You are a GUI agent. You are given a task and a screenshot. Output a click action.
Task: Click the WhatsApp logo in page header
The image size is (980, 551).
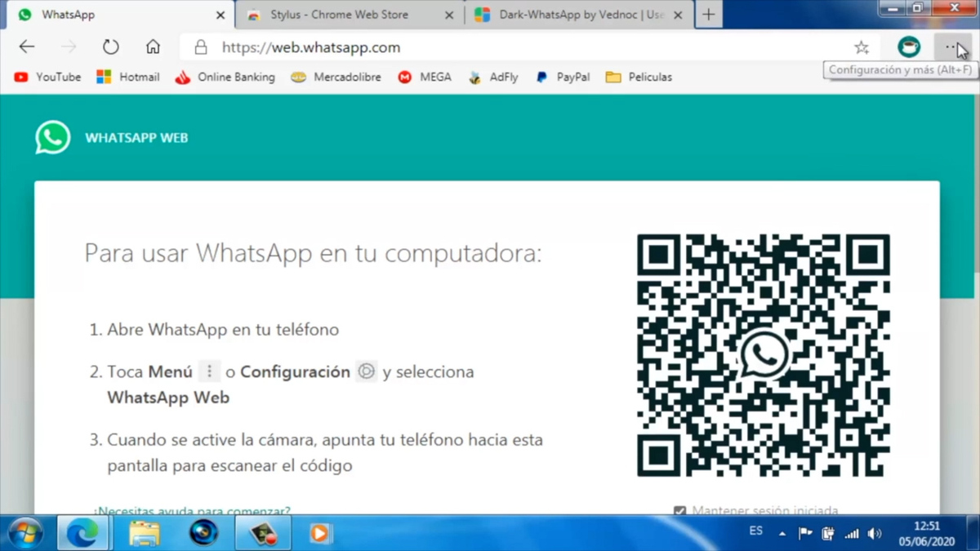[53, 138]
